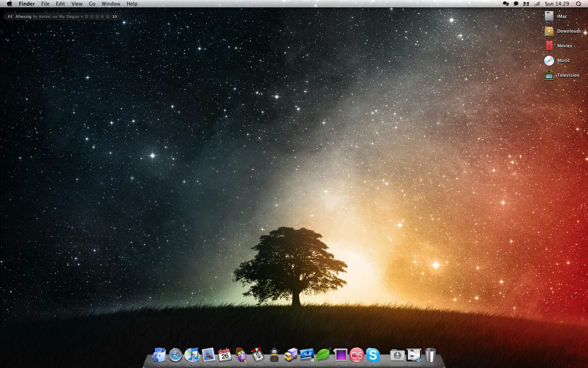Launch Skype from the dock
The height and width of the screenshot is (368, 588).
(x=373, y=355)
